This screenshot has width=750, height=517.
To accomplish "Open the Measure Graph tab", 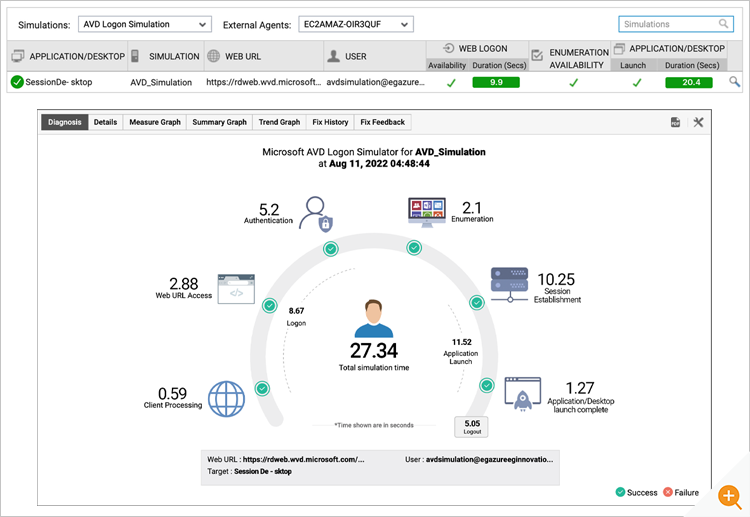I will point(155,122).
